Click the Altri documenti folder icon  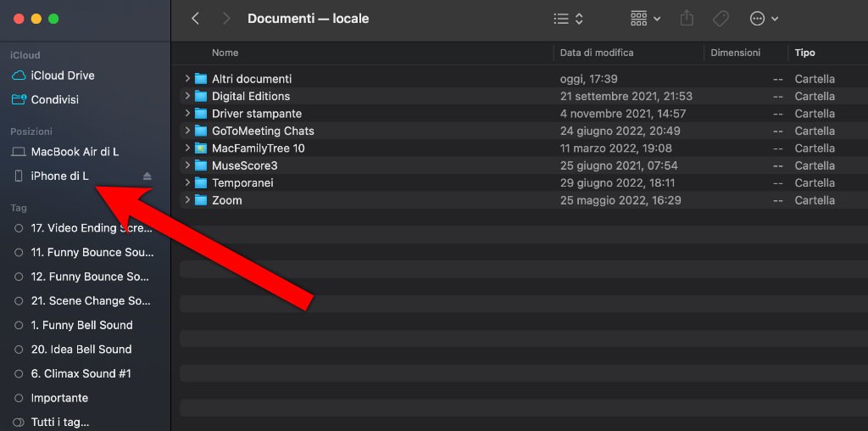tap(200, 79)
